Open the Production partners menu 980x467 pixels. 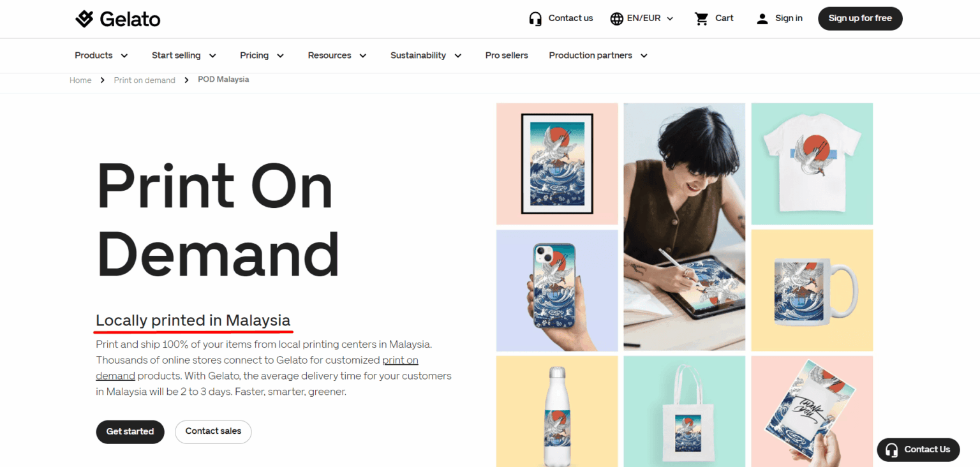click(x=598, y=56)
